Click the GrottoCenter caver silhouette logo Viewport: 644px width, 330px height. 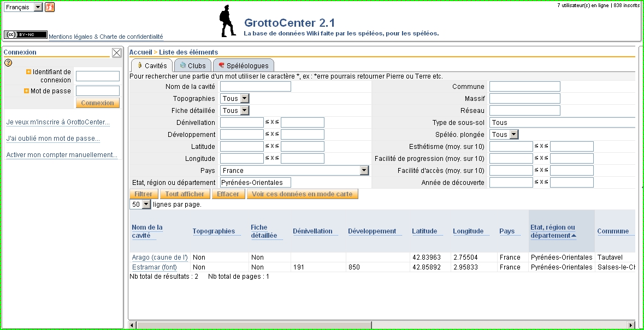228,21
